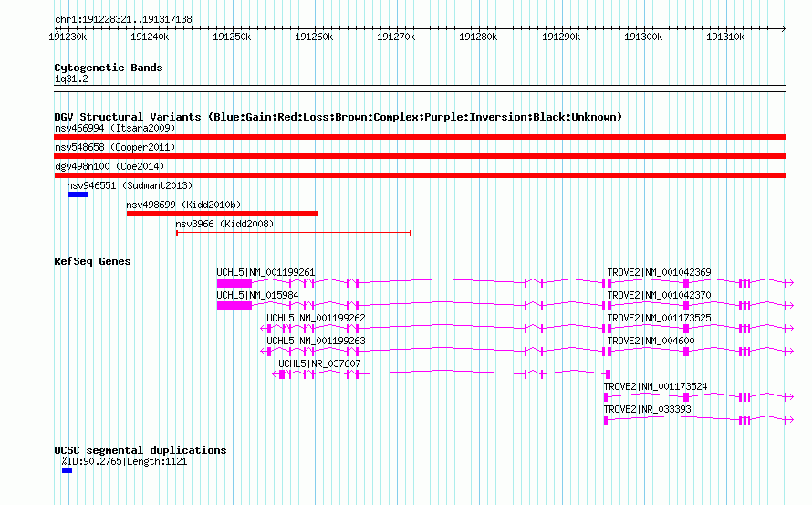
Task: Click the TROVE2|NM_001042370 transcript label
Action: (660, 295)
